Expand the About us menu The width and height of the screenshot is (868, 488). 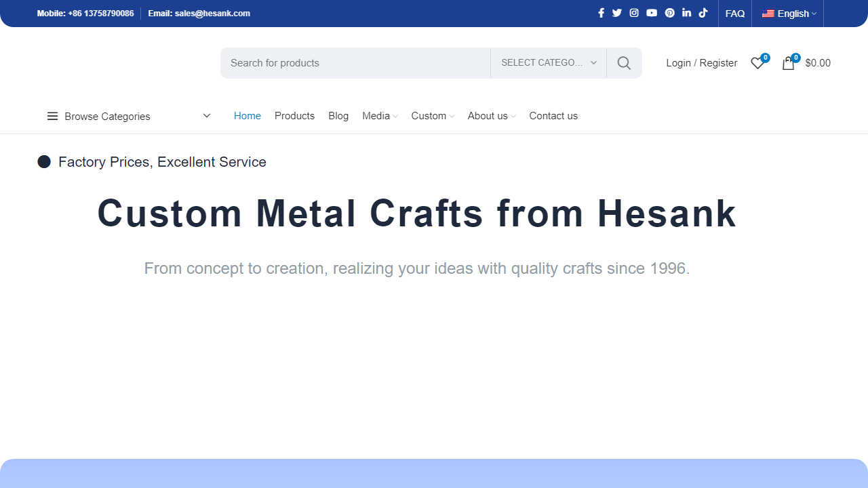tap(492, 116)
